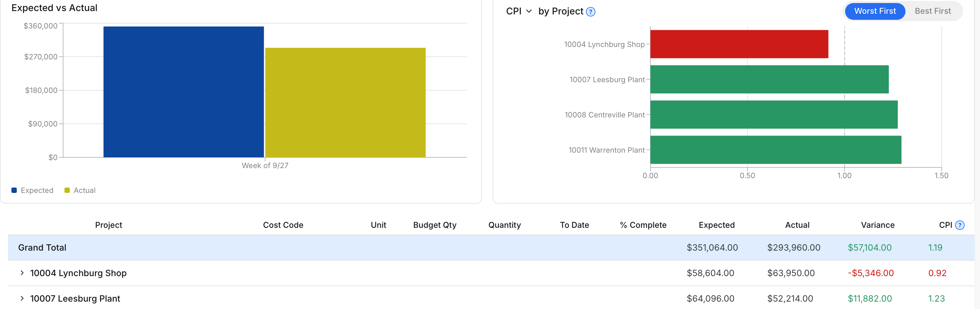Sort by To Date column header
Image resolution: width=980 pixels, height=309 pixels.
(574, 225)
